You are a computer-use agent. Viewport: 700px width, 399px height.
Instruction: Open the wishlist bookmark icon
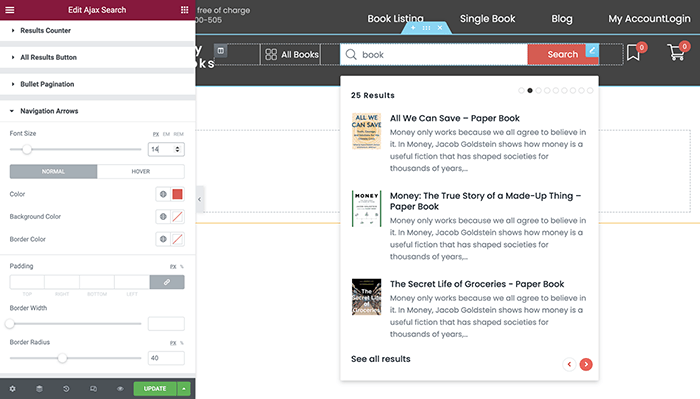pos(633,53)
